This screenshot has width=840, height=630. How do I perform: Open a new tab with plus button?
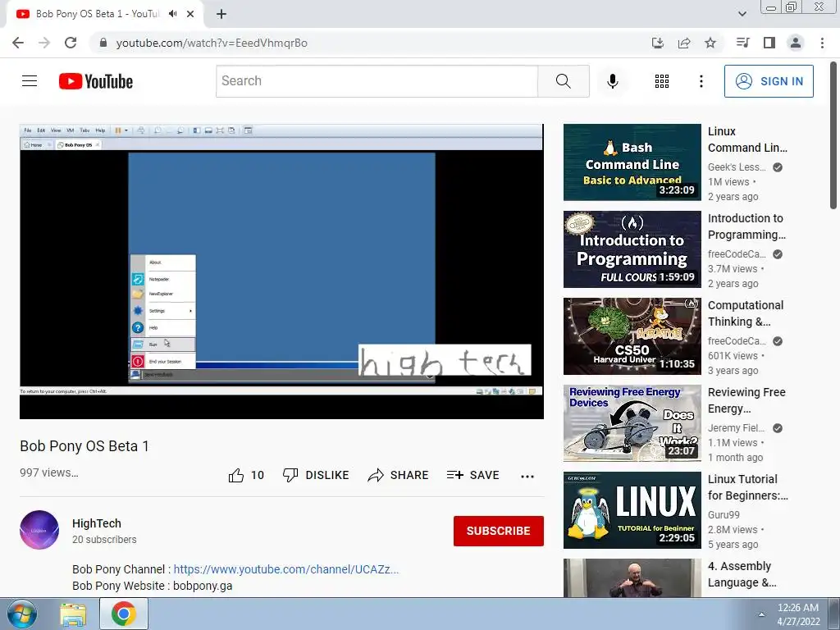pos(221,14)
